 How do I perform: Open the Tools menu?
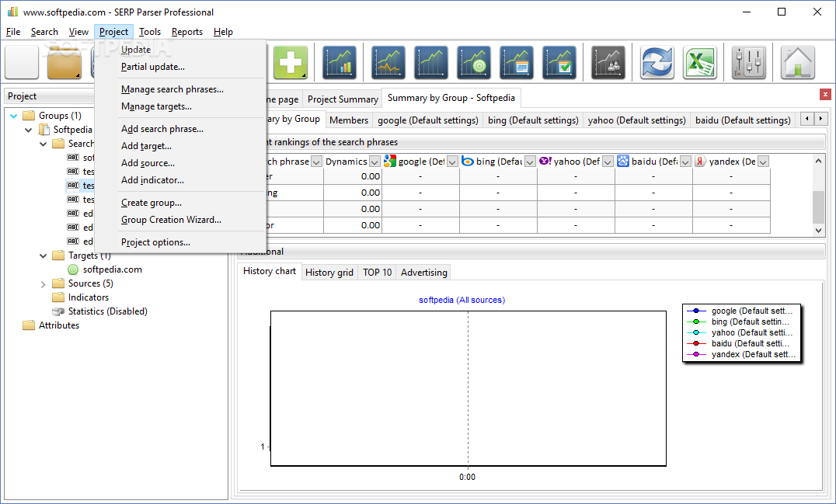pos(150,32)
